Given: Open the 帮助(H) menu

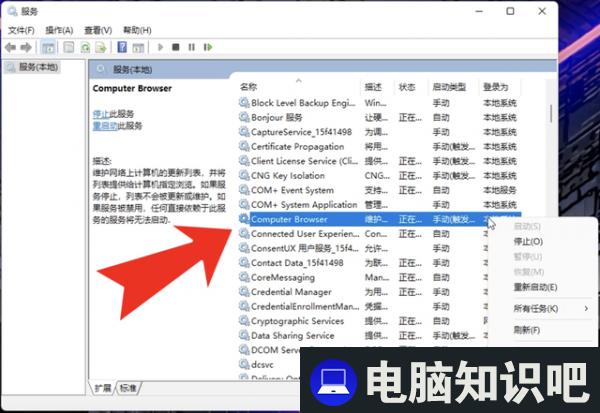Looking at the screenshot, I should pyautogui.click(x=137, y=30).
